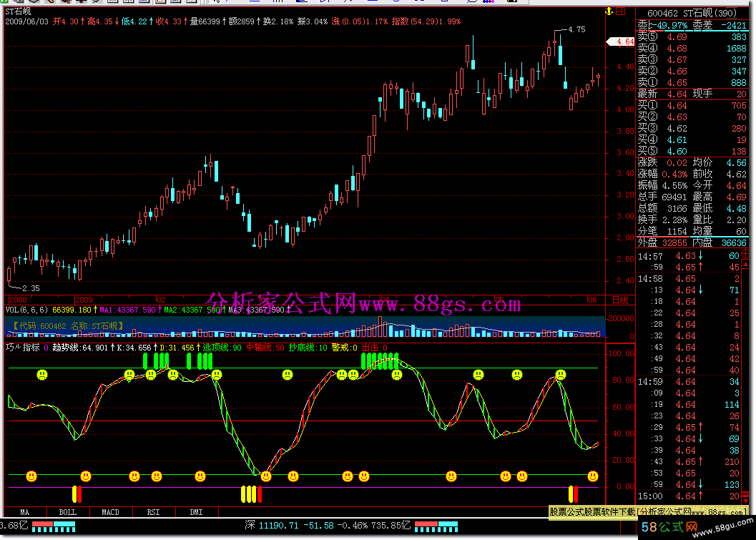Screen dimensions: 756x540
Task: Click the 警戒:0 label
Action: click(x=345, y=347)
